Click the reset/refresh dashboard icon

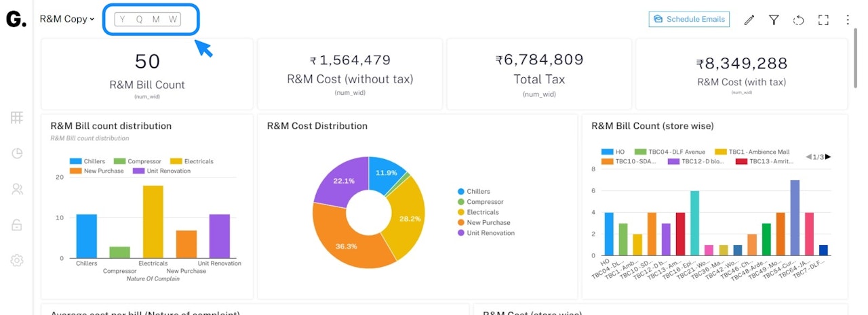tap(798, 20)
